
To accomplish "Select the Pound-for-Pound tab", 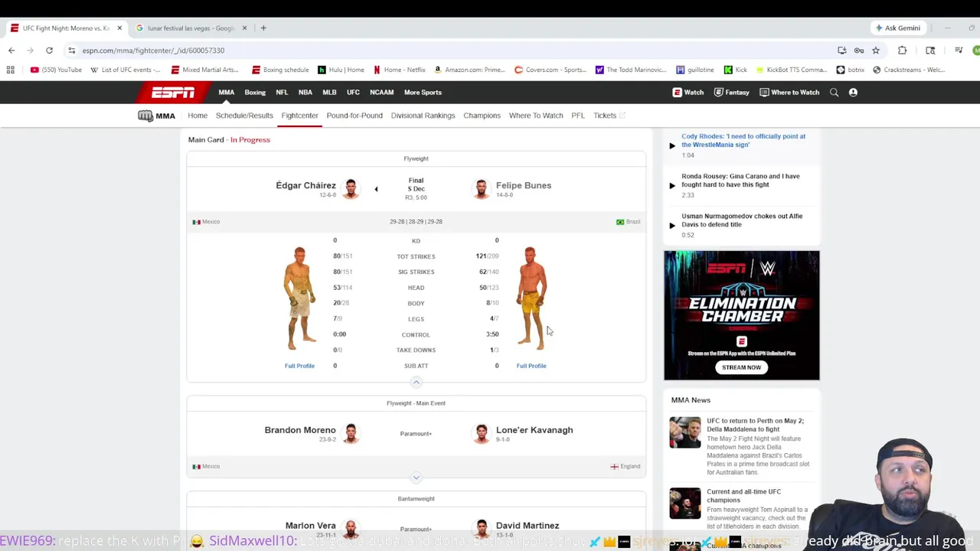I will [354, 116].
